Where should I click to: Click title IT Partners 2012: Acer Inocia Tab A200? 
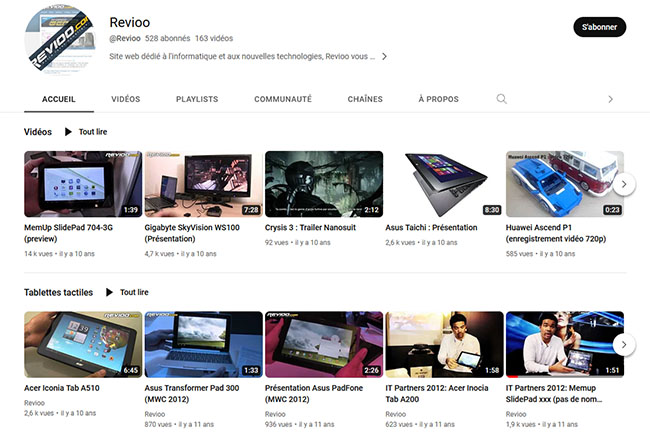(x=437, y=393)
